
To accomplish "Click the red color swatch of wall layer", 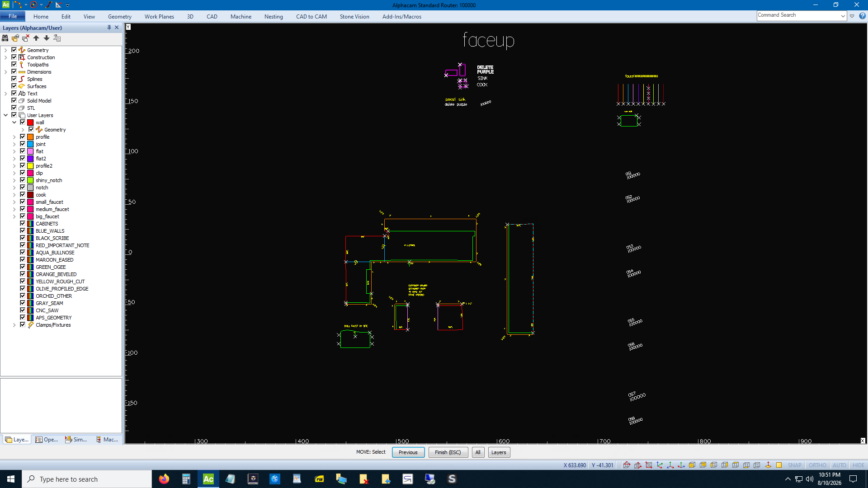I will (30, 122).
